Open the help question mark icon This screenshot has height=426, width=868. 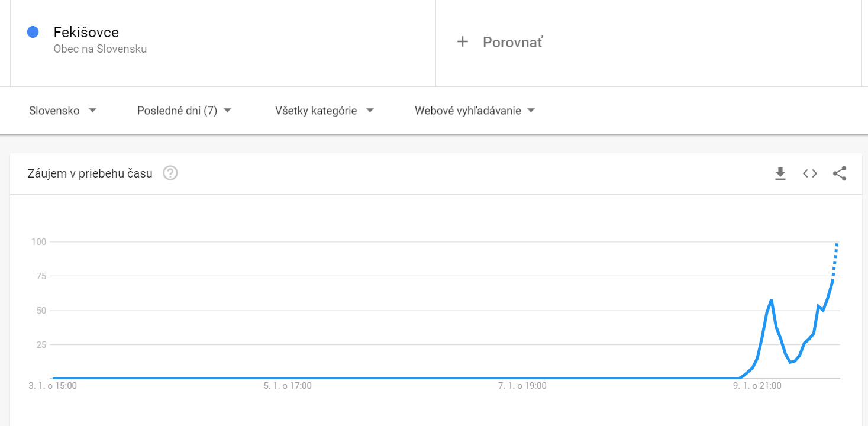point(170,173)
